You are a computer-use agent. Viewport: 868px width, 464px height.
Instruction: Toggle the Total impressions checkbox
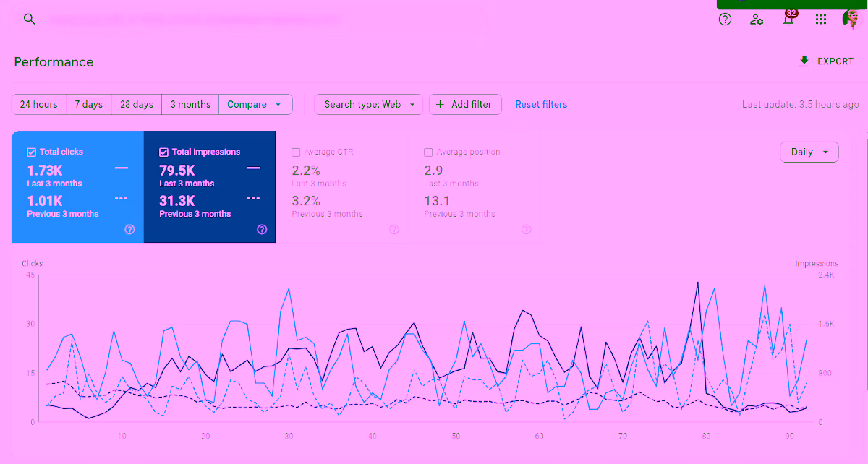click(163, 152)
